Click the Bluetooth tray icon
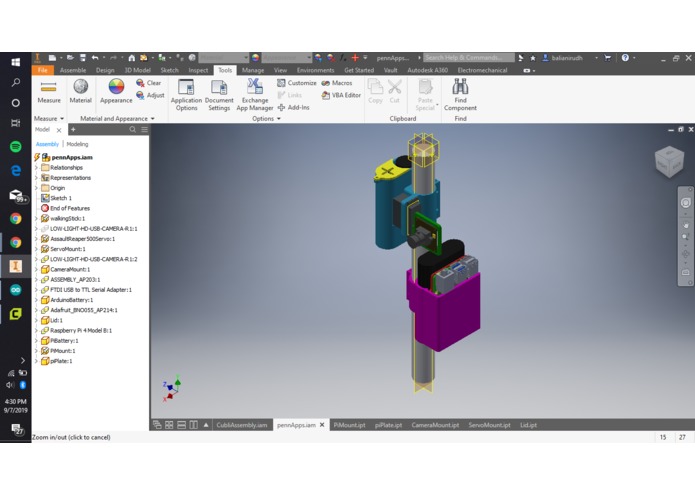 (23, 385)
